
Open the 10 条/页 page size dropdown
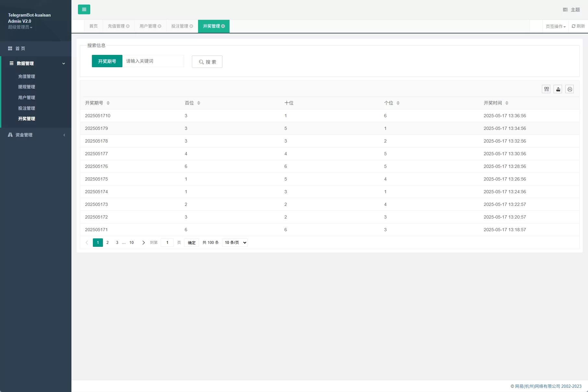pos(235,243)
